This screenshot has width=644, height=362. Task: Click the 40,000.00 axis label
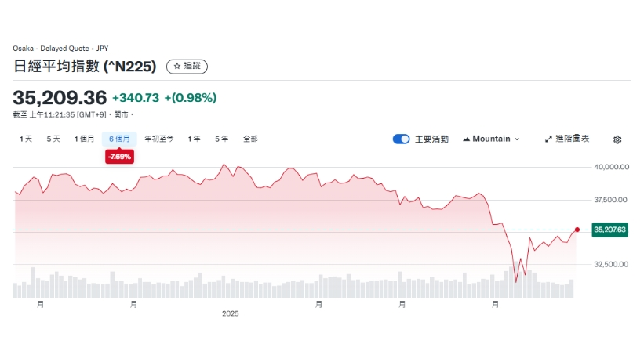click(x=612, y=167)
